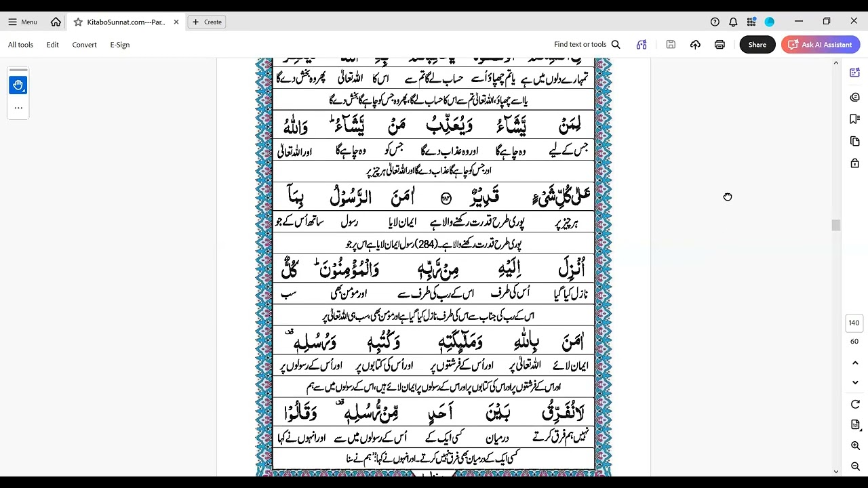Open the page display options icon

855,424
